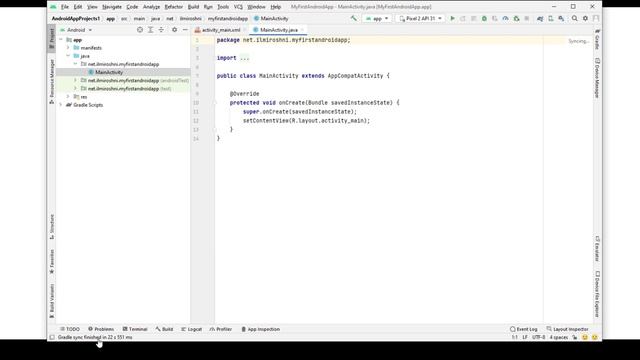Expand the androidTest package node

[x=76, y=80]
